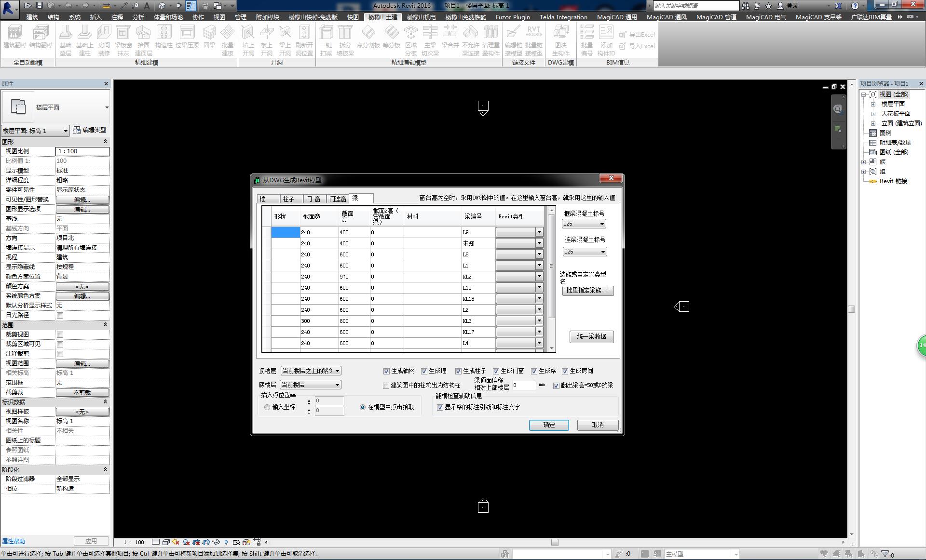Select the 批量建板 tool
The image size is (926, 560).
pyautogui.click(x=228, y=40)
